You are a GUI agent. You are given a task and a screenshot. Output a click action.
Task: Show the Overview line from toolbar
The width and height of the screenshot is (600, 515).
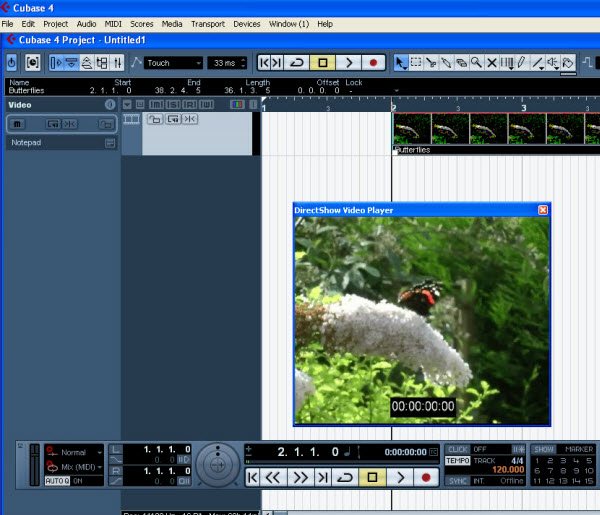pyautogui.click(x=87, y=62)
